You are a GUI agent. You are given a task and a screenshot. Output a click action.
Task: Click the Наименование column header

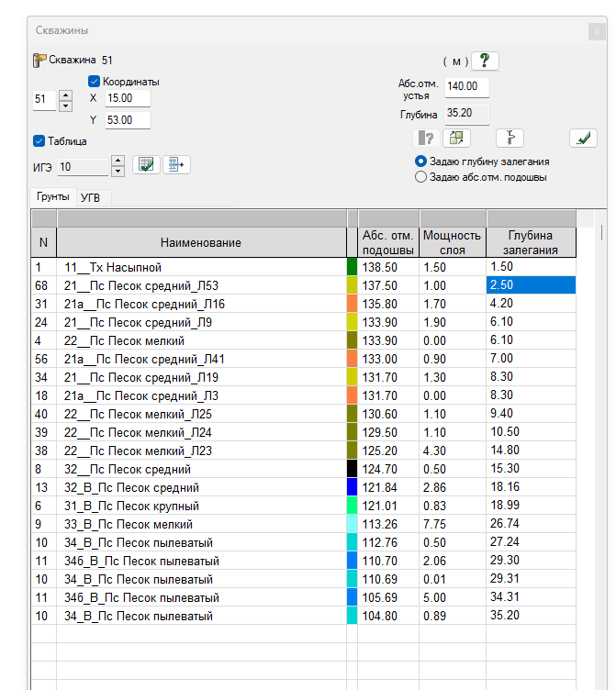click(201, 242)
